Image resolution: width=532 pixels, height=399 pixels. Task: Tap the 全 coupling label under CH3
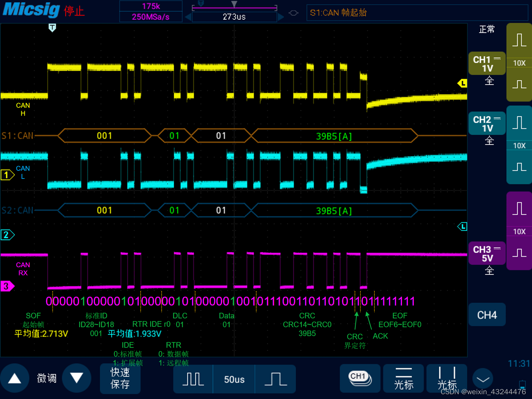489,271
